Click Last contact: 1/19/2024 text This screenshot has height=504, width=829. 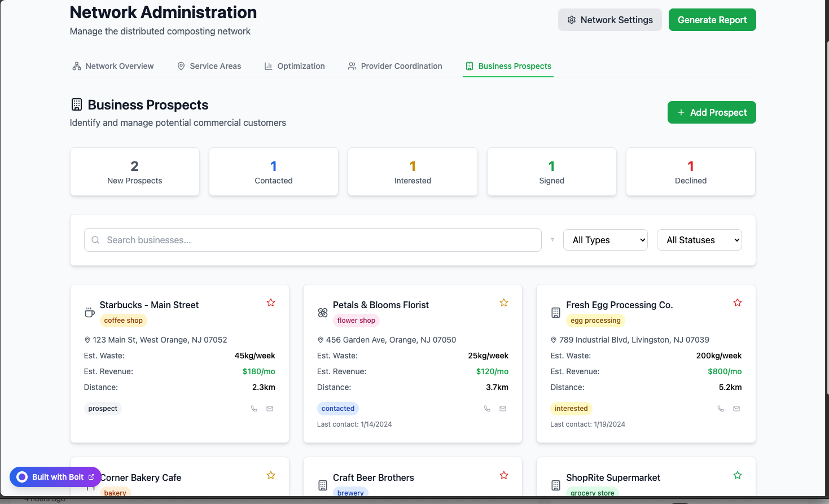tap(587, 424)
